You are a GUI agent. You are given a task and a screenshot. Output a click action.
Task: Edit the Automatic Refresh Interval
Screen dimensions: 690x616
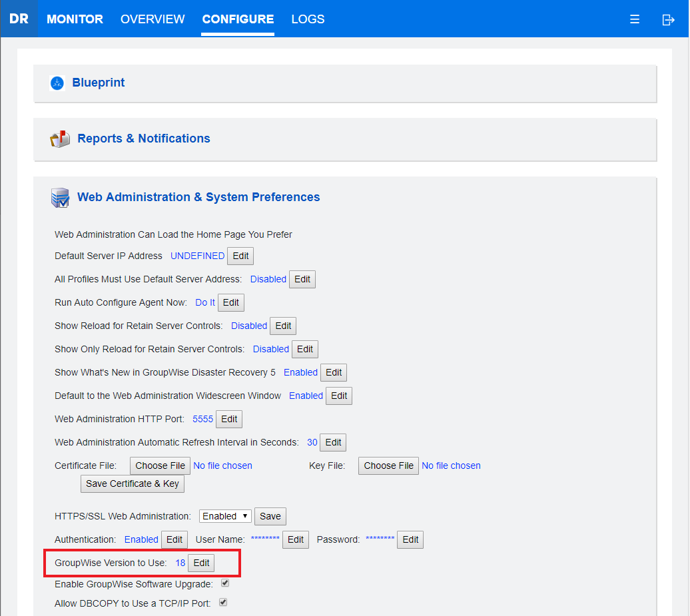(333, 443)
